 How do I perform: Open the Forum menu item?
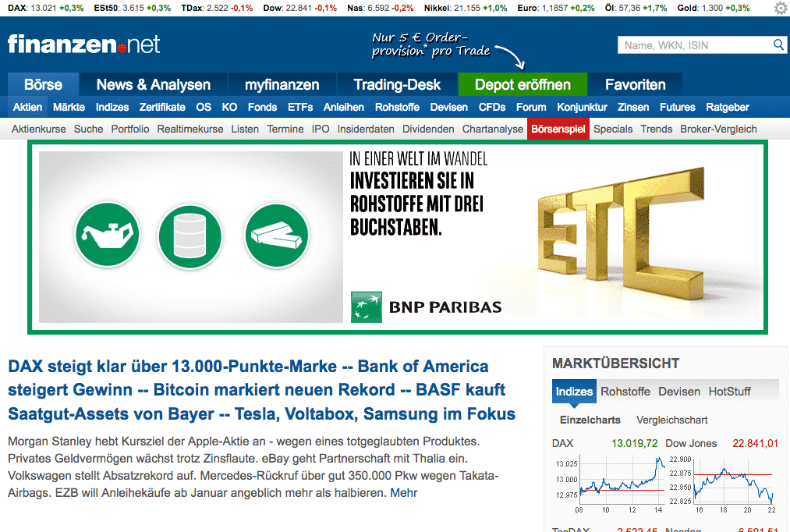531,108
